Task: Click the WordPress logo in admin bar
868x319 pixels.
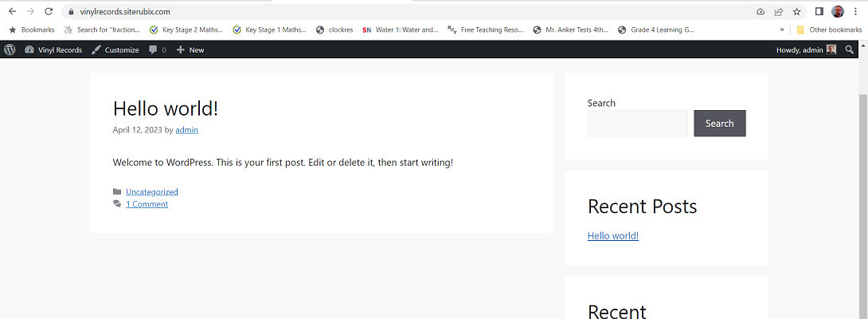Action: pyautogui.click(x=10, y=49)
